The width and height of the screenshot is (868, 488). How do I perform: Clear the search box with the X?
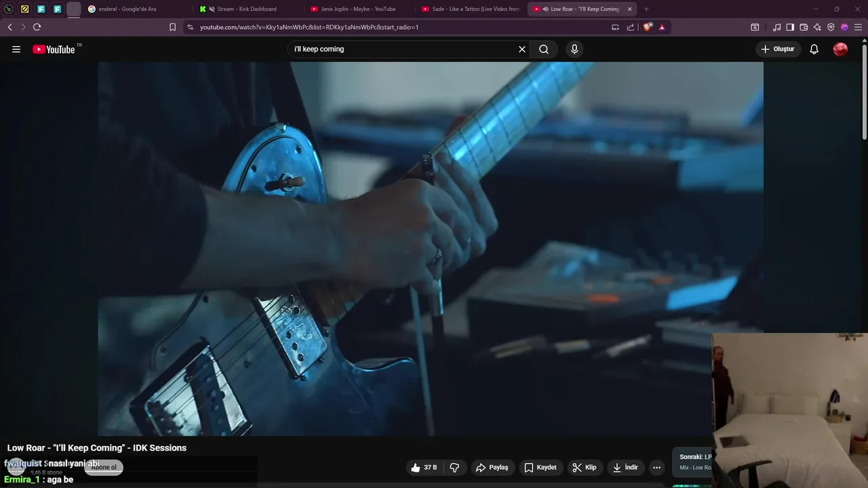522,49
